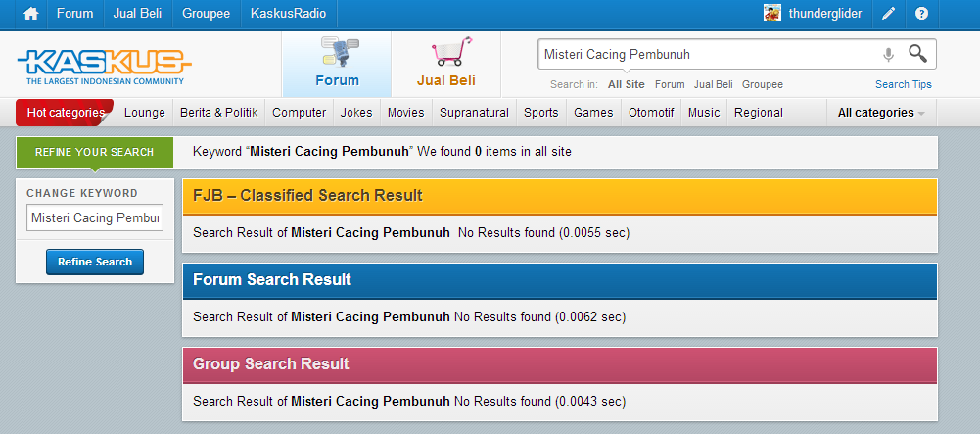This screenshot has width=980, height=434.
Task: Open help via the question mark icon
Action: point(921,14)
